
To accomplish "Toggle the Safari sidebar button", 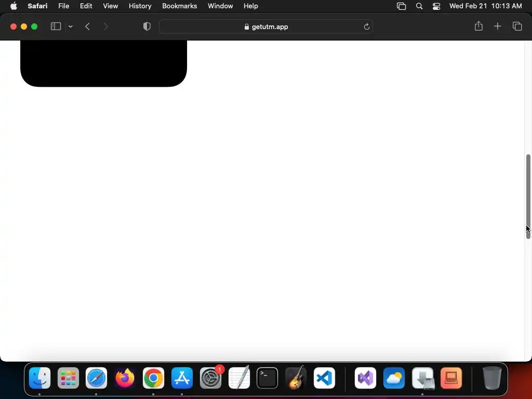I will 56,26.
